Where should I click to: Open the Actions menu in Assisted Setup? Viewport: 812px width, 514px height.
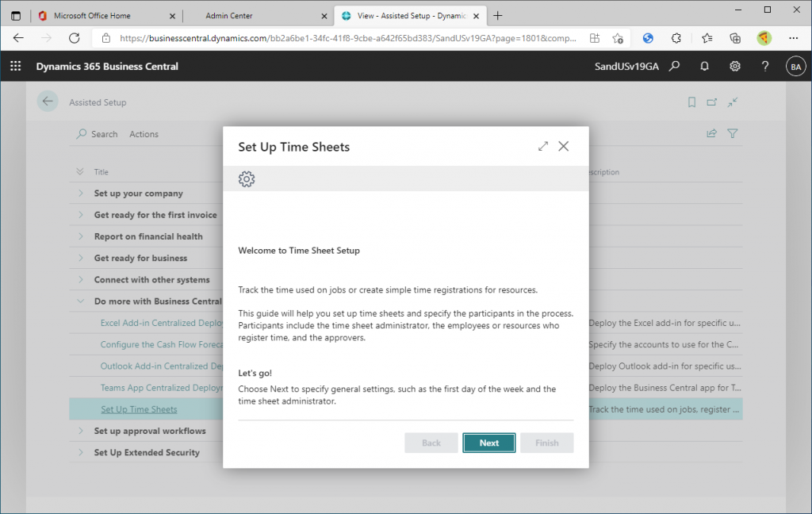point(144,134)
